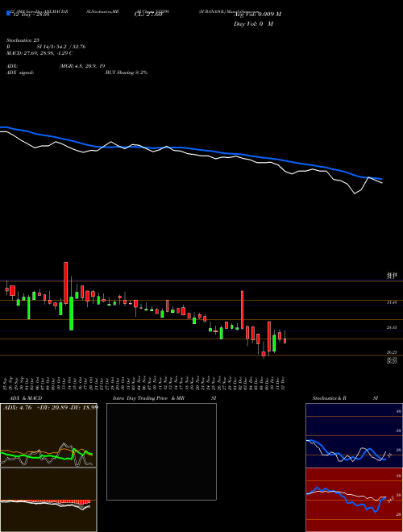Image resolution: width=403 pixels, height=532 pixels.
Task: Click the red RSI oscillator panel
Action: tap(354, 500)
